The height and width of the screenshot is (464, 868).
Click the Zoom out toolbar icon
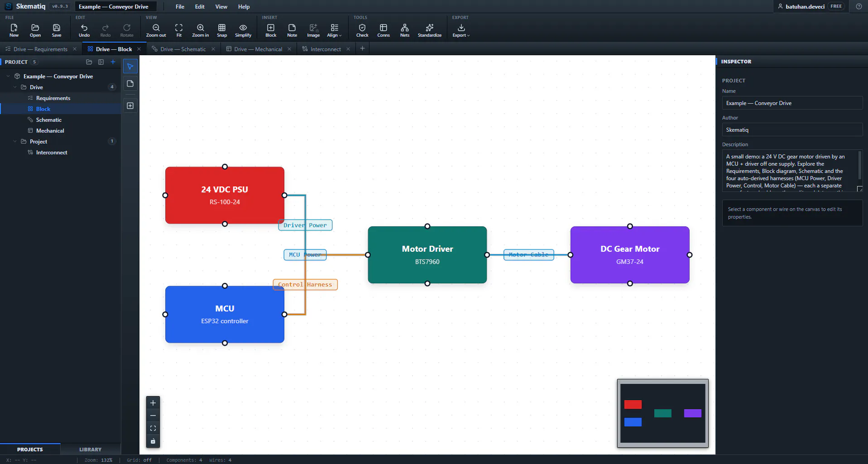coord(156,30)
